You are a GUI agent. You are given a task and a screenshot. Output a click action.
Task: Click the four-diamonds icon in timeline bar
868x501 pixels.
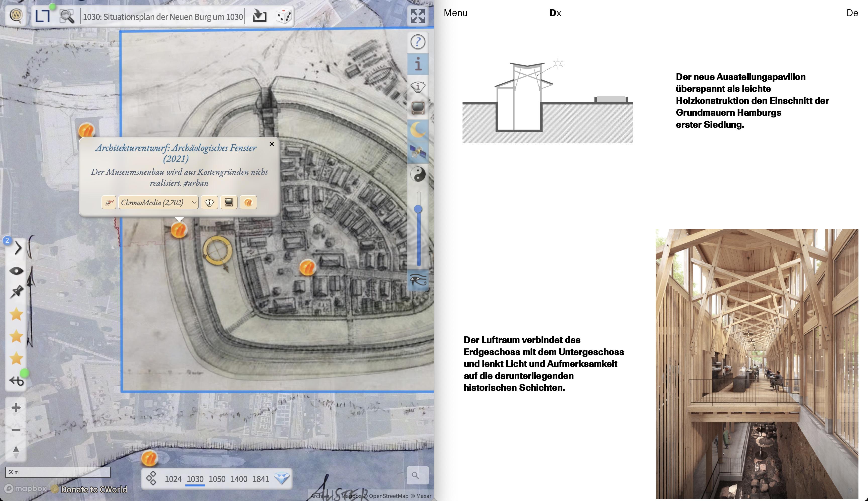pos(151,478)
